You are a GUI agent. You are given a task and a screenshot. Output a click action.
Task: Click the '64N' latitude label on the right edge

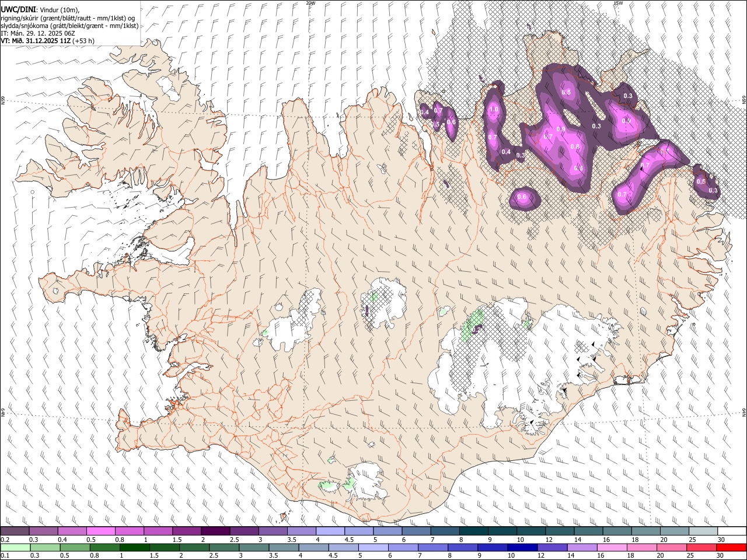744,412
